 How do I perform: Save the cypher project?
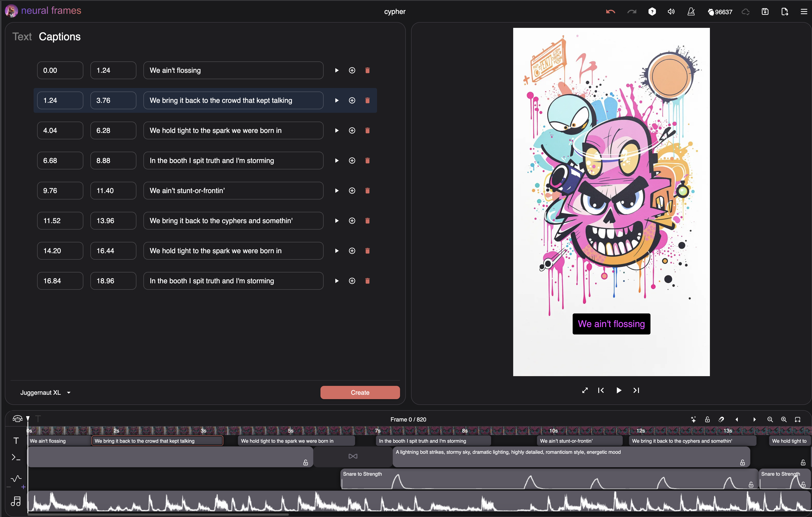point(765,11)
